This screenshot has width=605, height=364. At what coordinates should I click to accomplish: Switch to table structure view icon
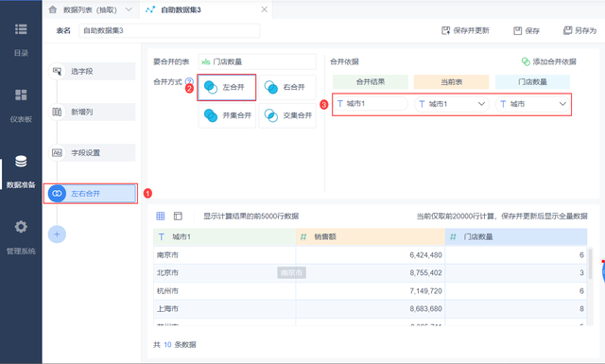click(178, 217)
